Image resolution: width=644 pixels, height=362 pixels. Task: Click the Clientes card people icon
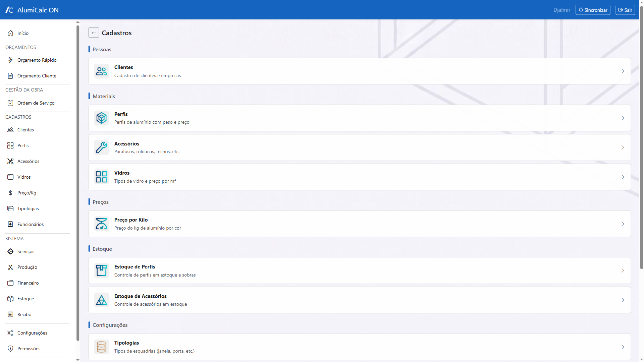[x=101, y=71]
